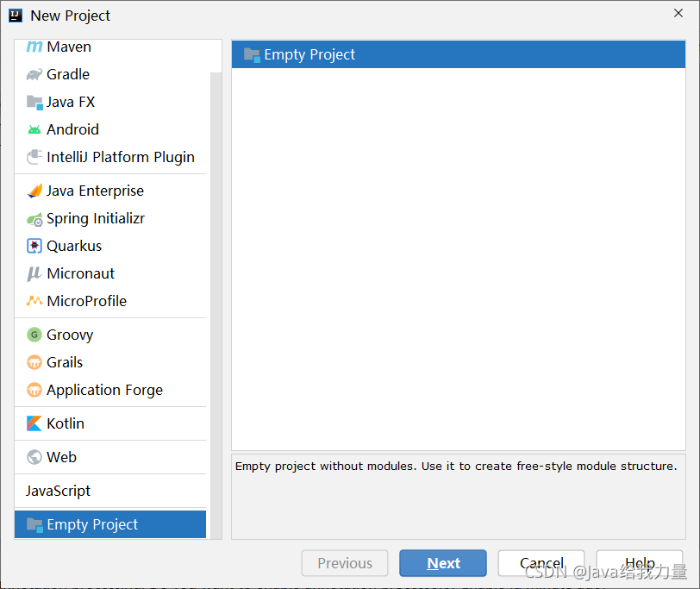700x589 pixels.
Task: Select the Application Forge icon
Action: click(34, 390)
